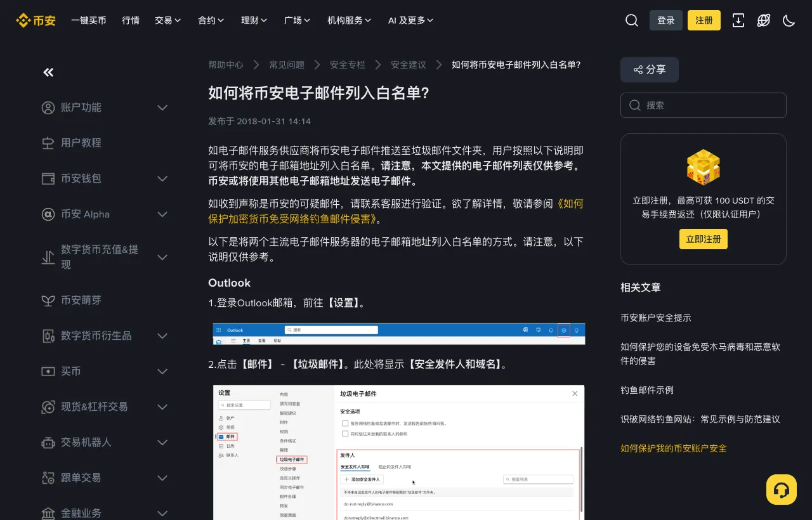Open the related article 币安账户安全提示
Viewport: 812px width, 520px height.
point(656,318)
